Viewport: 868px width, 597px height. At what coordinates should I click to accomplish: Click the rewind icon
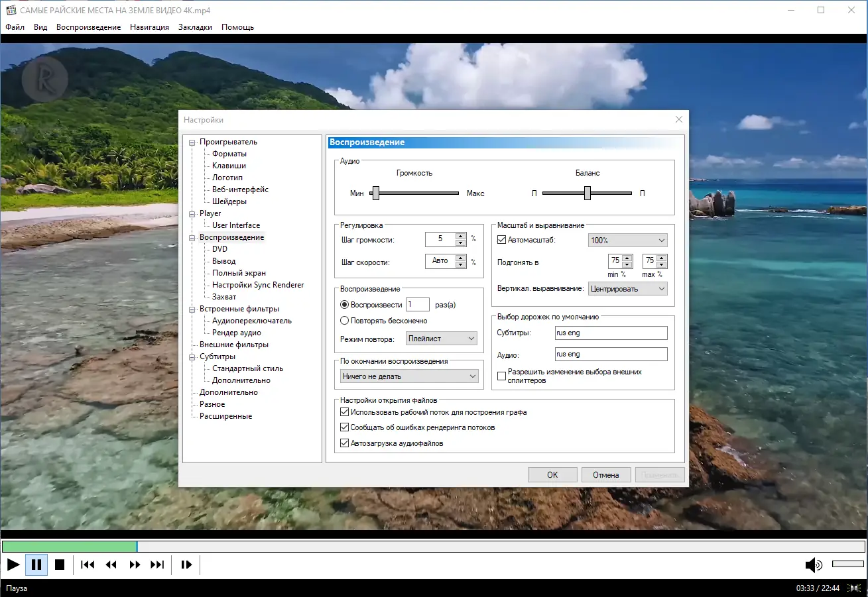(111, 565)
